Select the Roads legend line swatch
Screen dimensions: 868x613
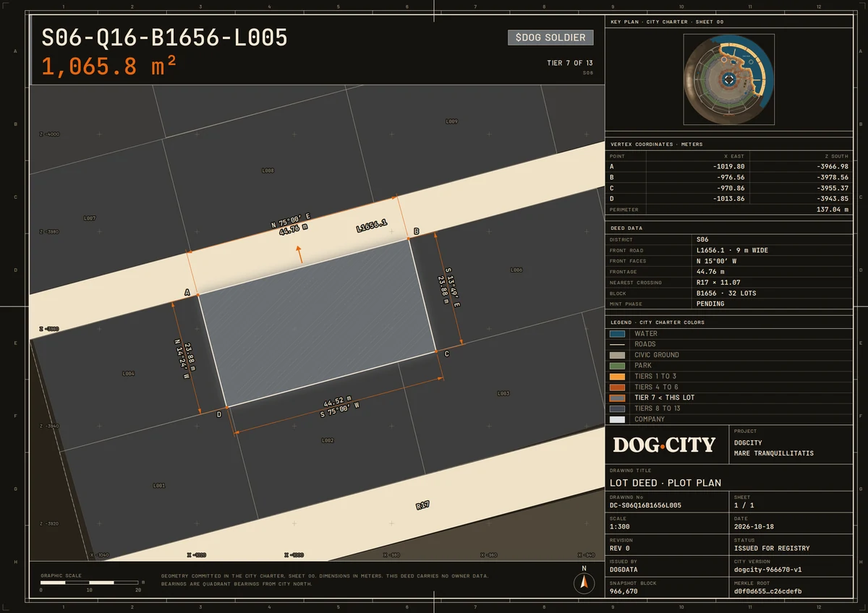click(x=617, y=344)
